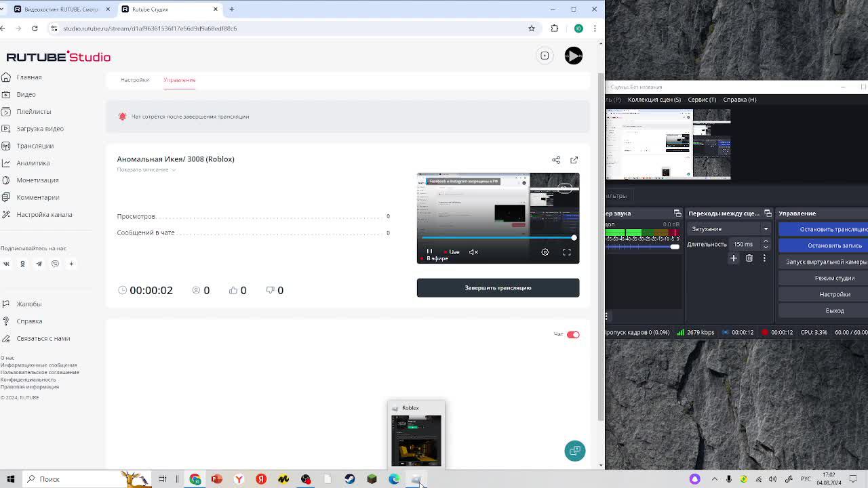The image size is (868, 488).
Task: Open Аналитика in sidebar
Action: [x=33, y=163]
